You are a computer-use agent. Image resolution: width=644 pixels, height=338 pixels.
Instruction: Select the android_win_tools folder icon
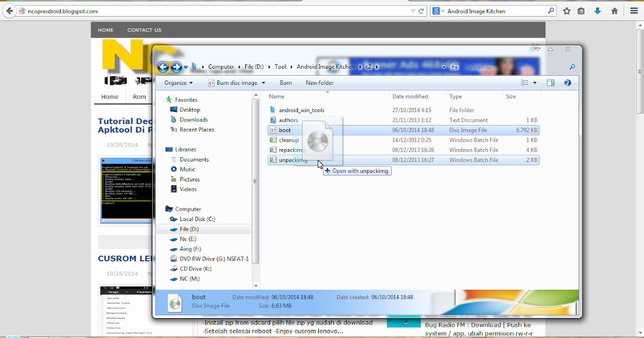pos(273,110)
